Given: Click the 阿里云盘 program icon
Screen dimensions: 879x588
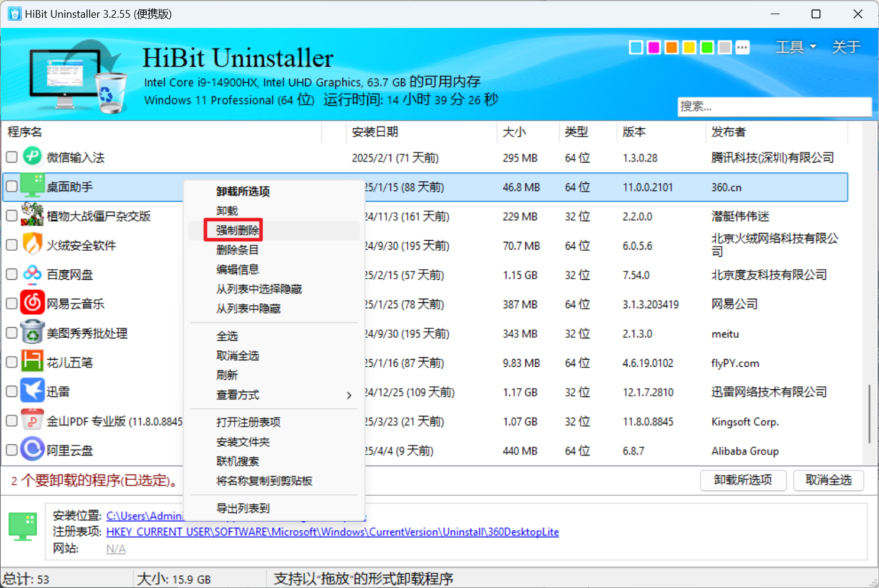Looking at the screenshot, I should [32, 450].
